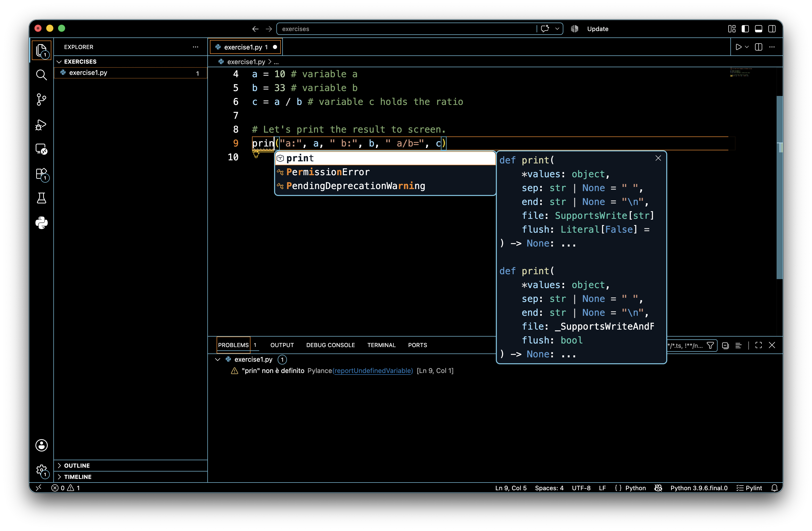The height and width of the screenshot is (531, 812).
Task: Open the Manage gear menu
Action: [x=42, y=470]
